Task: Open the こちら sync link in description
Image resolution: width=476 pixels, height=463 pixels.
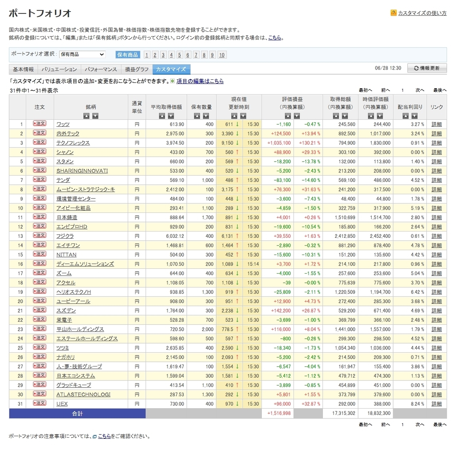Action: 275,38
